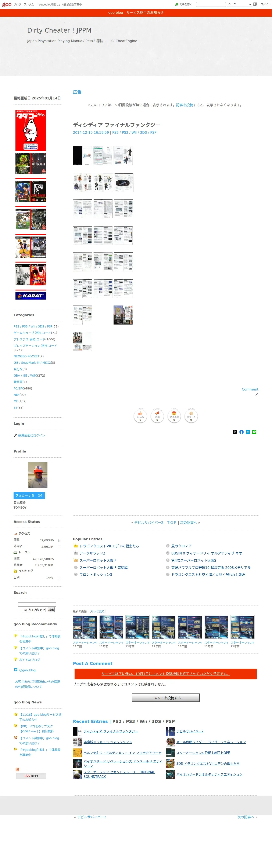The width and height of the screenshot is (272, 868).
Task: Click the 検索 button in sidebar Search
Action: (51, 610)
